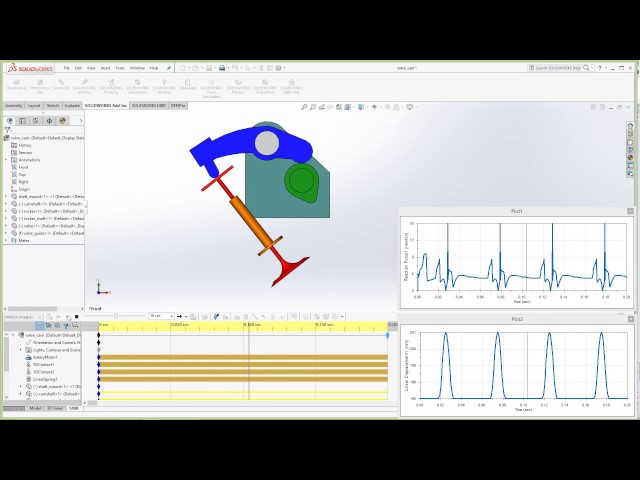Click the RotaryMotor1 start keyframe diamond
This screenshot has width=640, height=480.
(99, 358)
